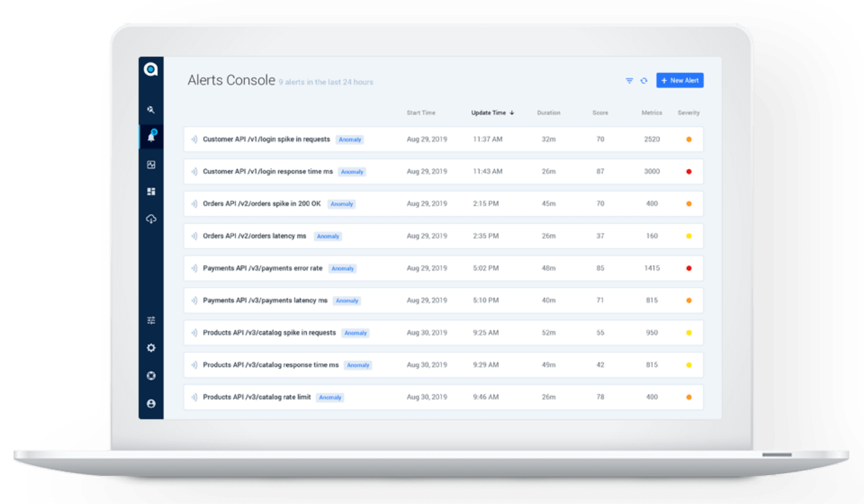Open the lifebuoy help icon in the sidebar
The width and height of the screenshot is (864, 504).
tap(151, 376)
